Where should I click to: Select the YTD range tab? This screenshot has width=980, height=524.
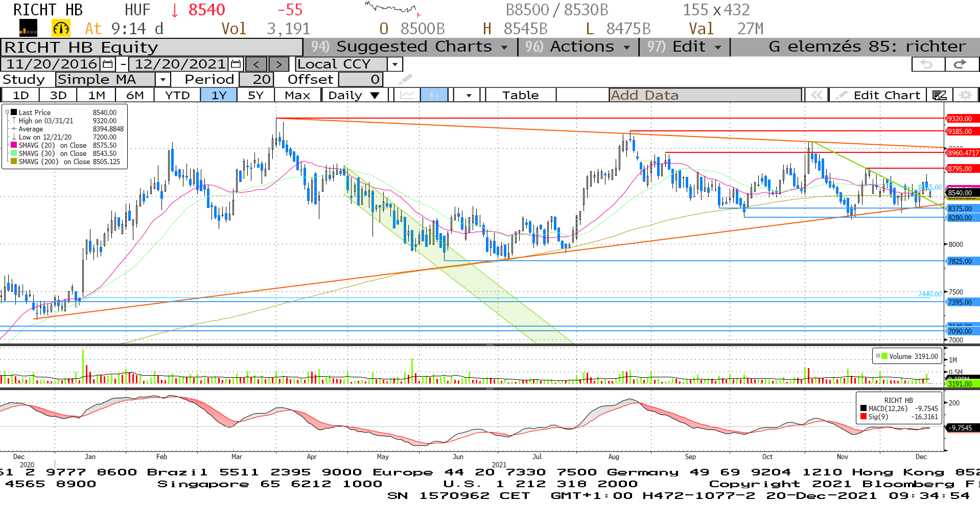point(177,95)
